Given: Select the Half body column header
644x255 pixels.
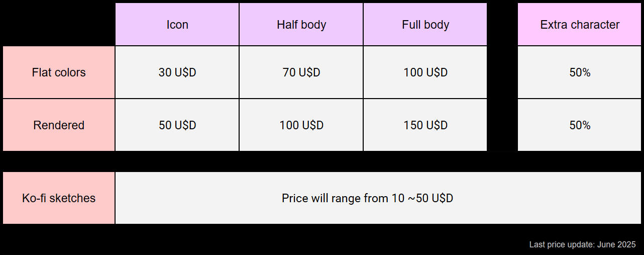Looking at the screenshot, I should coord(301,25).
